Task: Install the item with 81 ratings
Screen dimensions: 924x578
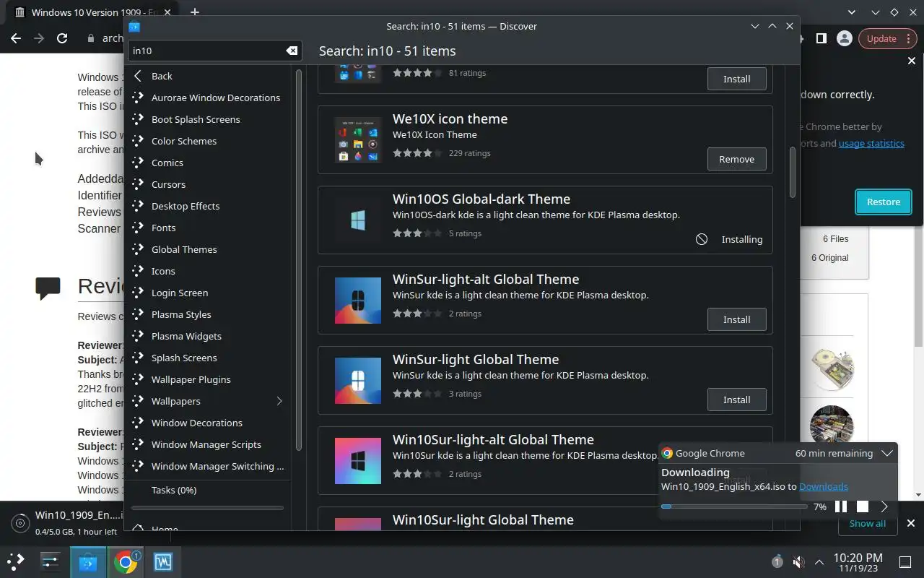Action: tap(736, 79)
